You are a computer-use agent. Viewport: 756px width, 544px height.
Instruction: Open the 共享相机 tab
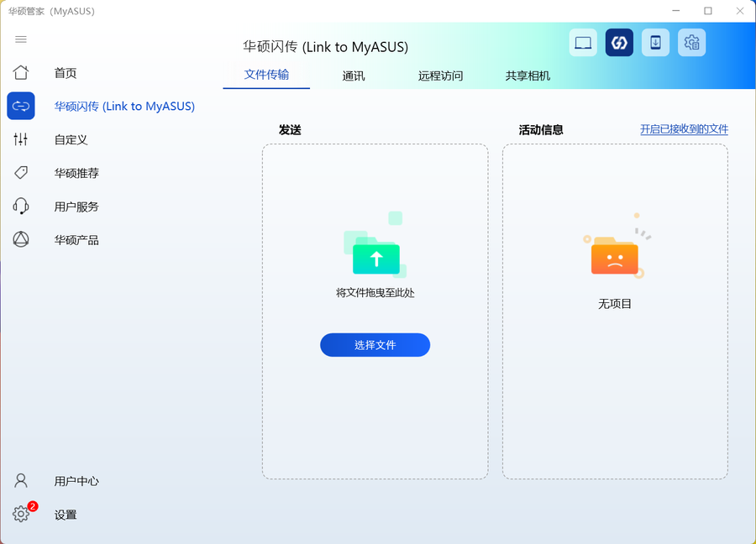pyautogui.click(x=528, y=75)
